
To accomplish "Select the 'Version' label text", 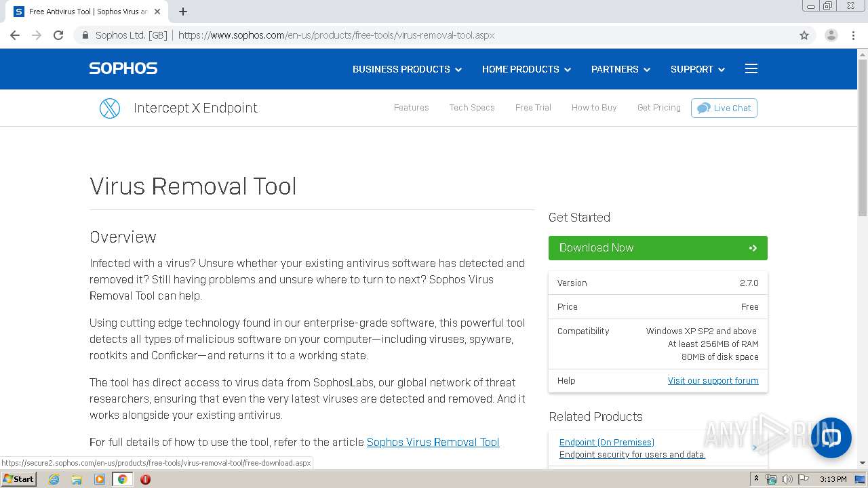I will (x=572, y=283).
